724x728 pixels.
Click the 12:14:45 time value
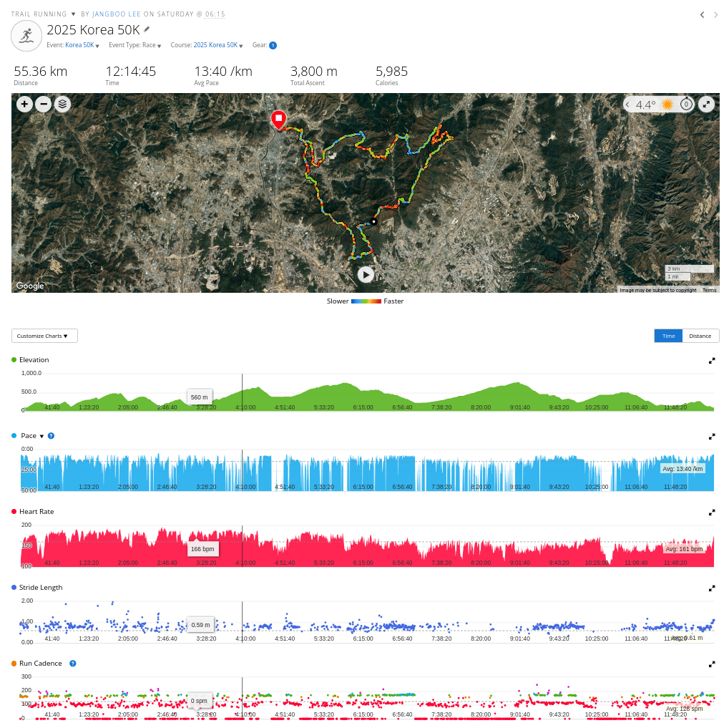[x=131, y=72]
